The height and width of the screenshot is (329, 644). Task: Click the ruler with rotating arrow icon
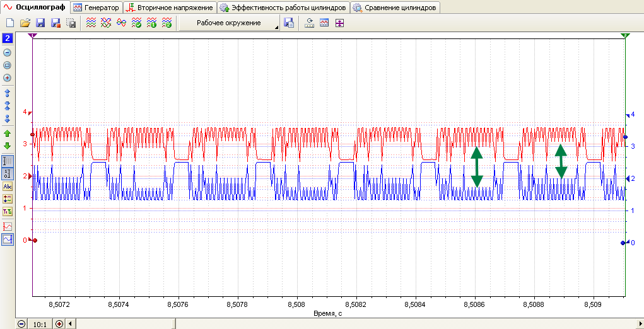(309, 23)
